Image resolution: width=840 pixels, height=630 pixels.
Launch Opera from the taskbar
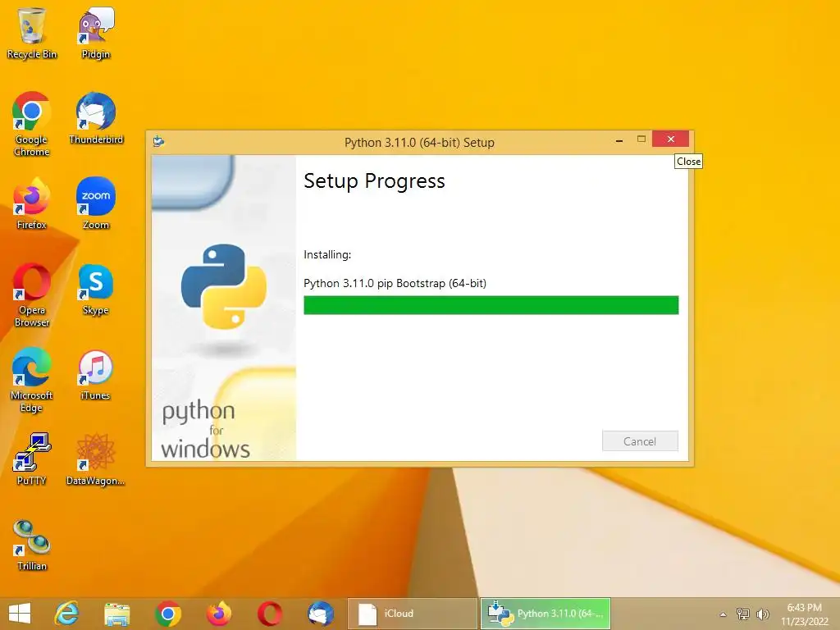pos(269,614)
